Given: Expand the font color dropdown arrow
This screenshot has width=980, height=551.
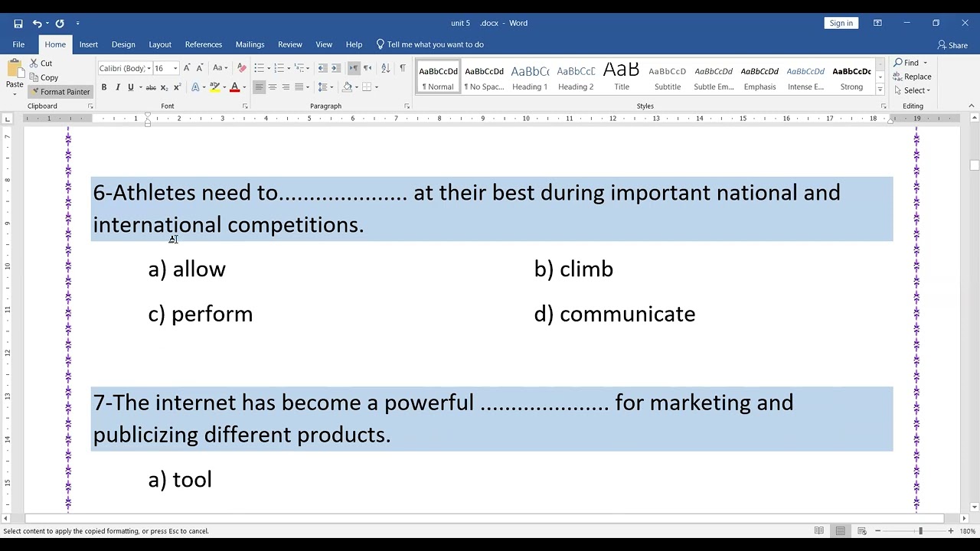Looking at the screenshot, I should click(x=243, y=87).
